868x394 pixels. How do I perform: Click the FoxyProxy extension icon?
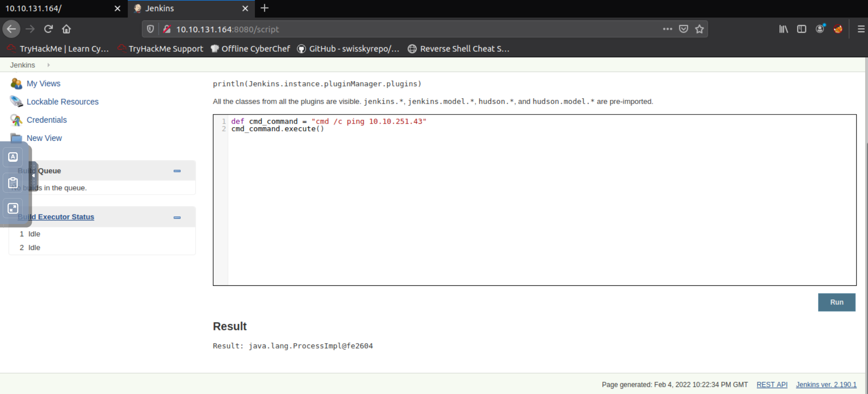pyautogui.click(x=838, y=29)
